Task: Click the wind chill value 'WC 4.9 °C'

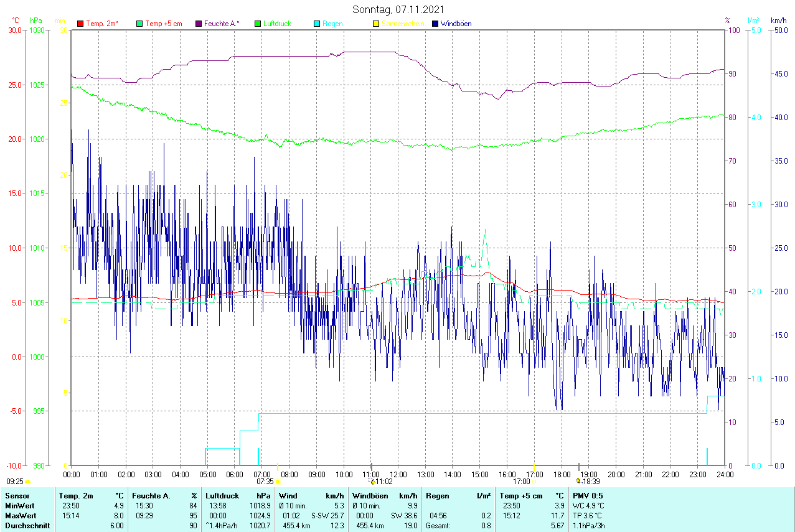Action: pos(588,506)
